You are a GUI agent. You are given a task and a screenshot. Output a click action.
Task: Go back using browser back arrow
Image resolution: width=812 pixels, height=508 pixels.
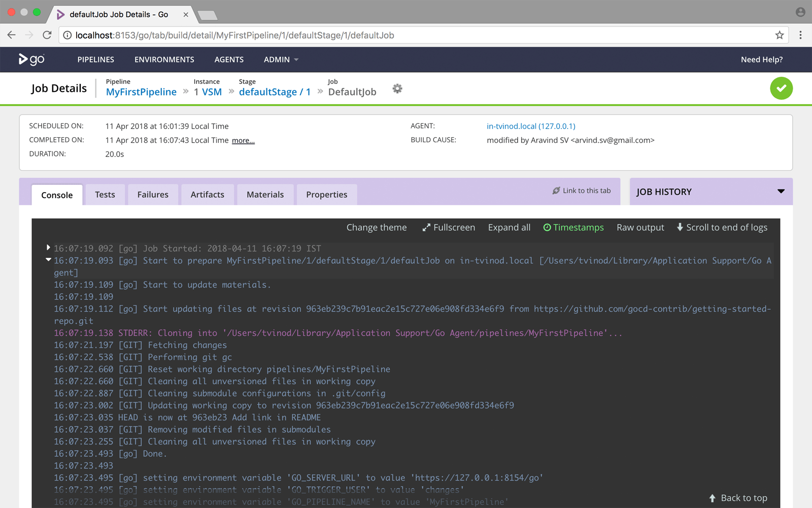(x=11, y=35)
